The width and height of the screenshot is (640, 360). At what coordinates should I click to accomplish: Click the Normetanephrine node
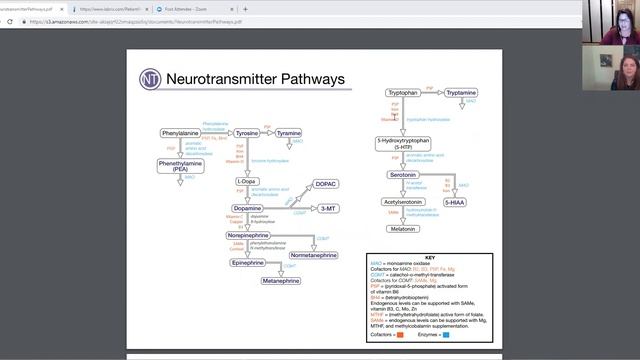313,255
